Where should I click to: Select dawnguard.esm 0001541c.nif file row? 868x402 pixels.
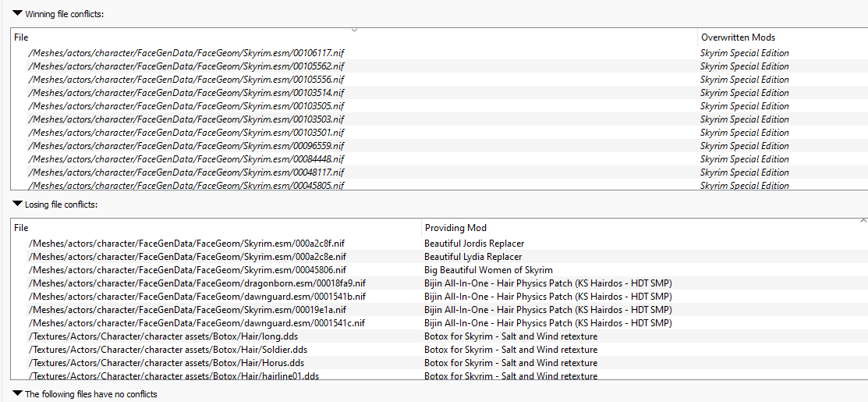(x=440, y=323)
